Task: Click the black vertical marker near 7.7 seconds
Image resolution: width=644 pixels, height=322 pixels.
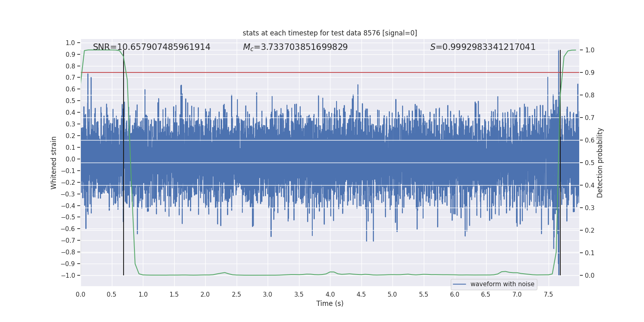Action: [x=560, y=163]
